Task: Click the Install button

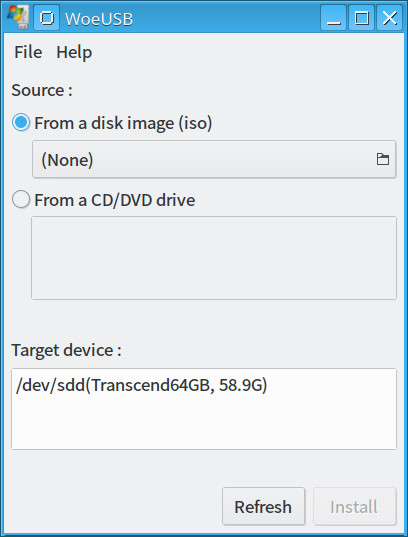Action: (355, 507)
